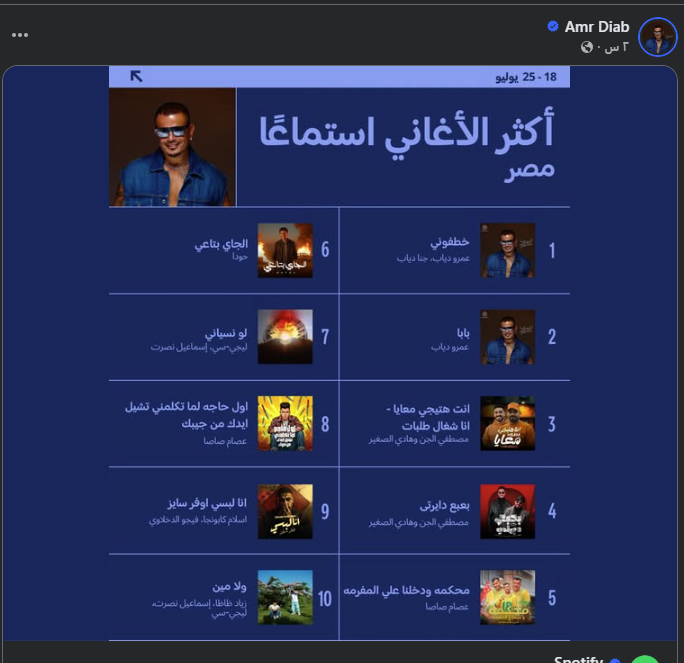Click the title 'اول حاجه لما تكلمني تشيل ايدك من جيبك'
The image size is (684, 663).
coord(187,415)
